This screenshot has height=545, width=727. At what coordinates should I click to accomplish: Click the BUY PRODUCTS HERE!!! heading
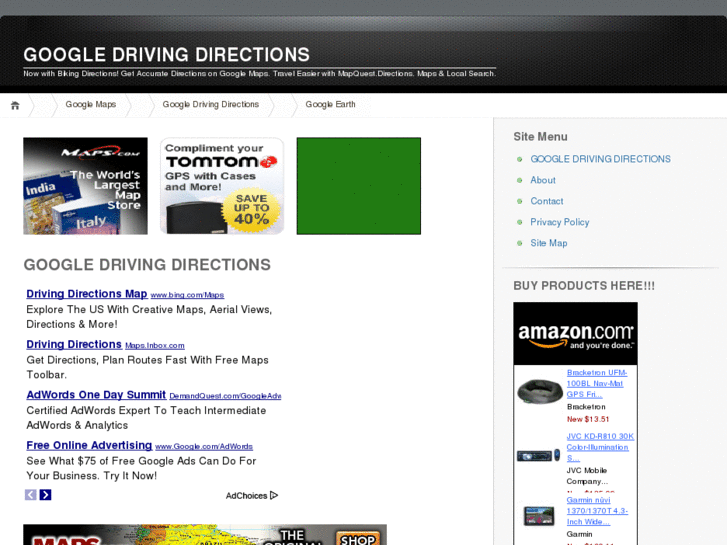click(x=584, y=286)
